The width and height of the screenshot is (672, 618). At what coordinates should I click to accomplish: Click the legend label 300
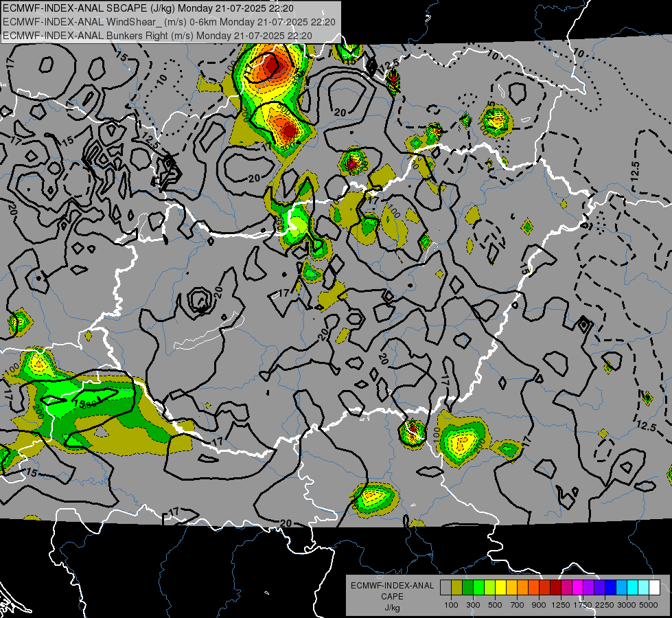coord(473,605)
